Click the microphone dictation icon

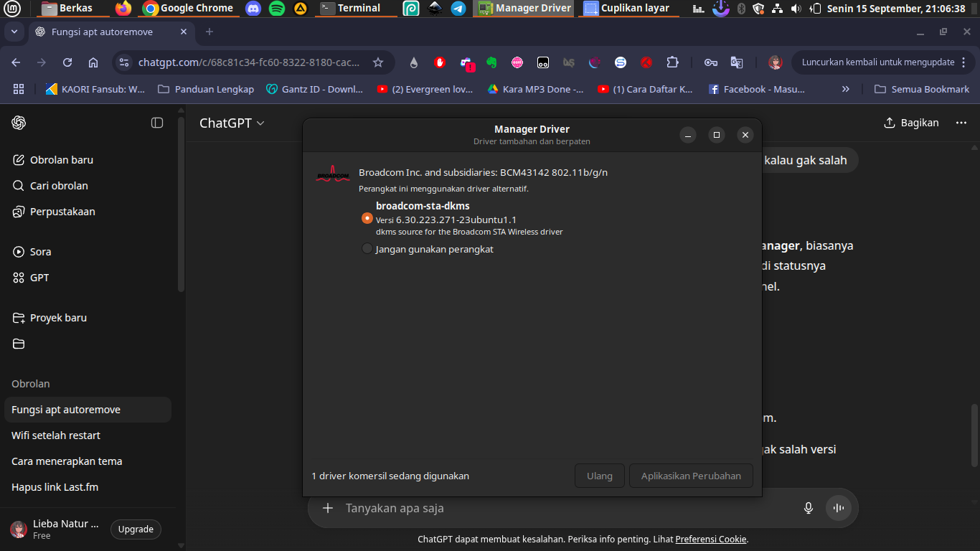[809, 508]
